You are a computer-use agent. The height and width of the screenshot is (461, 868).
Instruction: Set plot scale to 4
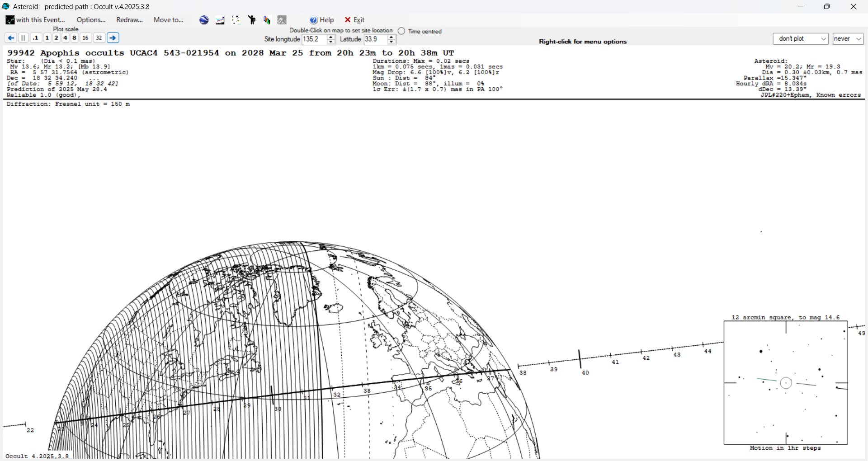(65, 38)
